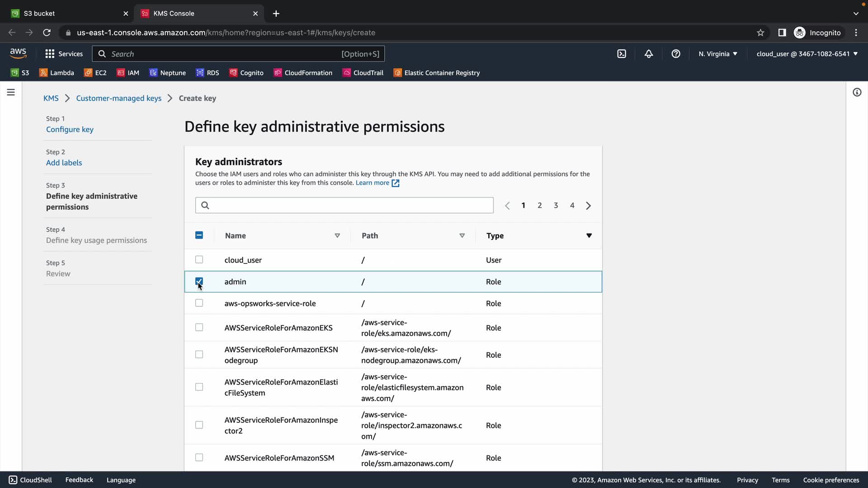Select the cloud_user checkbox

[199, 259]
